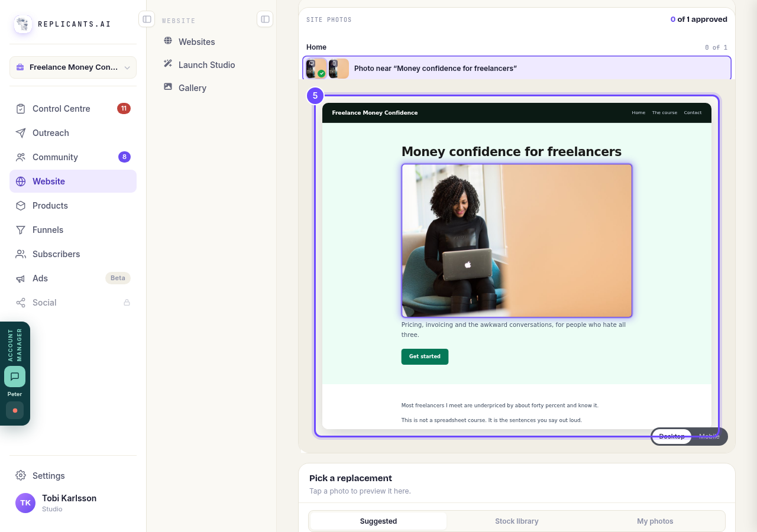Click the Community badge showing 8

124,157
